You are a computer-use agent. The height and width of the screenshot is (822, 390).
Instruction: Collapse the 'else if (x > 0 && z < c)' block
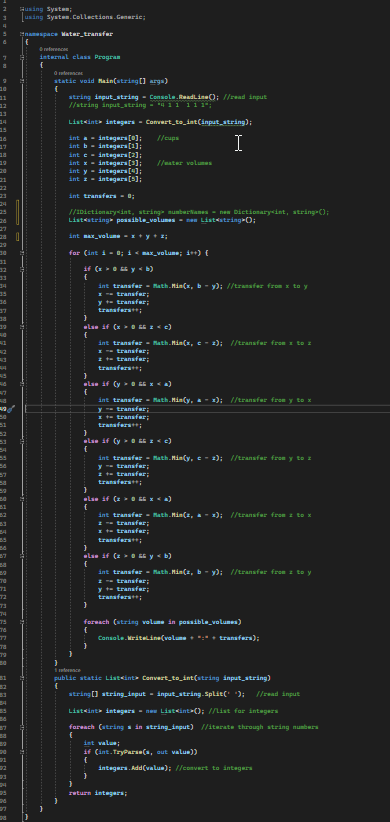pyautogui.click(x=22, y=327)
